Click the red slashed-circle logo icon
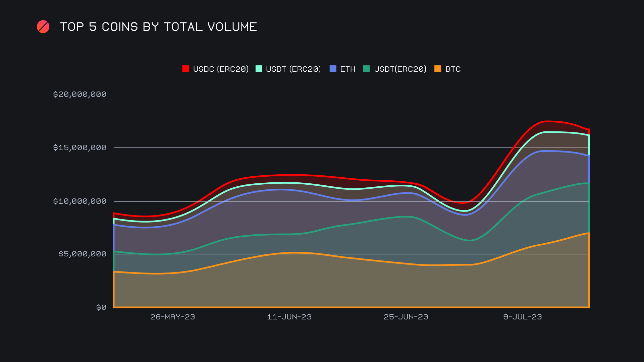This screenshot has height=362, width=644. (43, 27)
